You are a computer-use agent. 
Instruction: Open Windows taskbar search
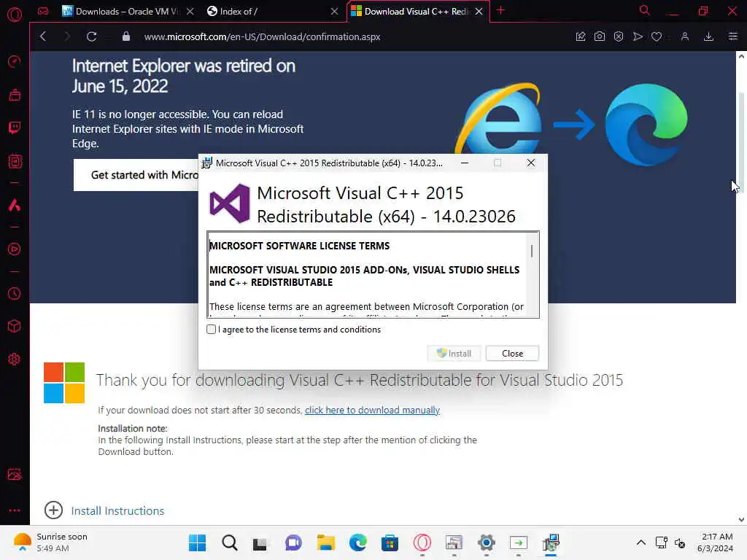(x=229, y=542)
